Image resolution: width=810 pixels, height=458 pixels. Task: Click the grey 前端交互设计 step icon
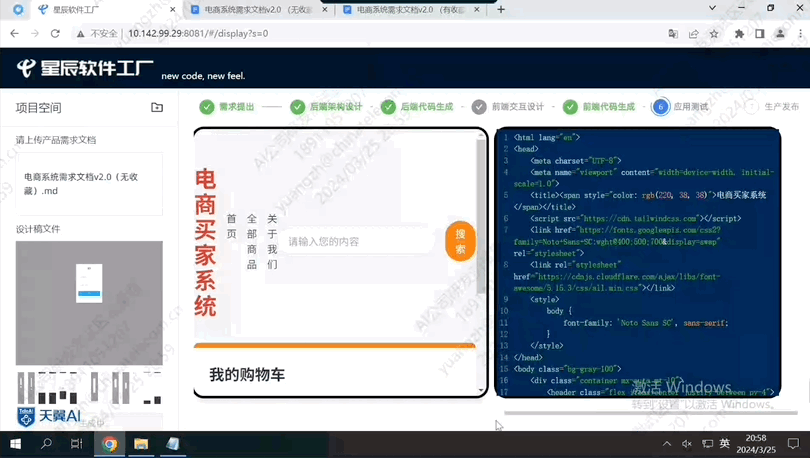pyautogui.click(x=479, y=107)
